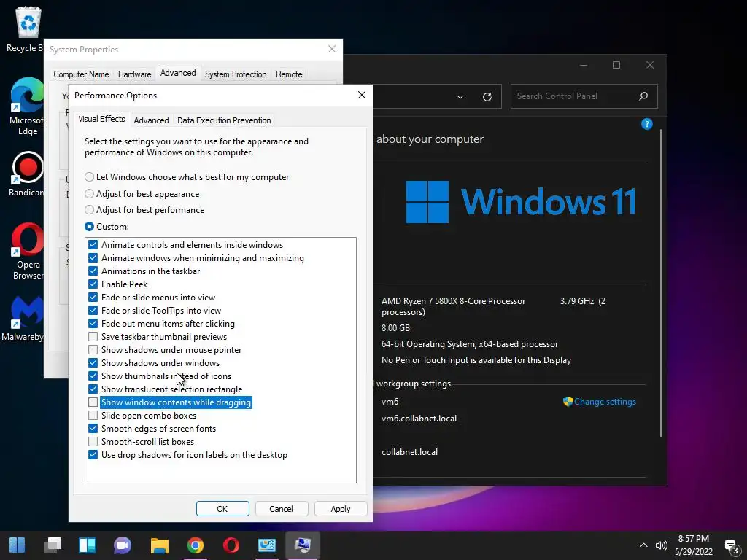Minimize the Control Panel window
This screenshot has width=747, height=560.
point(584,65)
